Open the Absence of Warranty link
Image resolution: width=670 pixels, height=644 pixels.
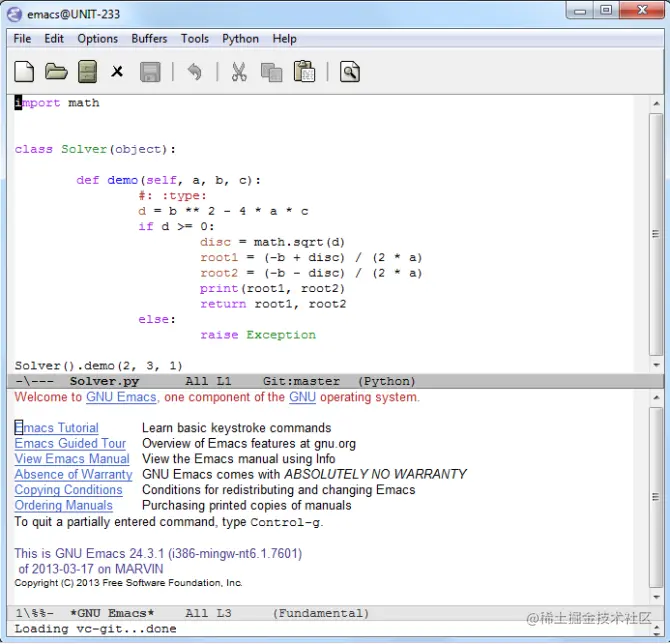click(x=73, y=474)
